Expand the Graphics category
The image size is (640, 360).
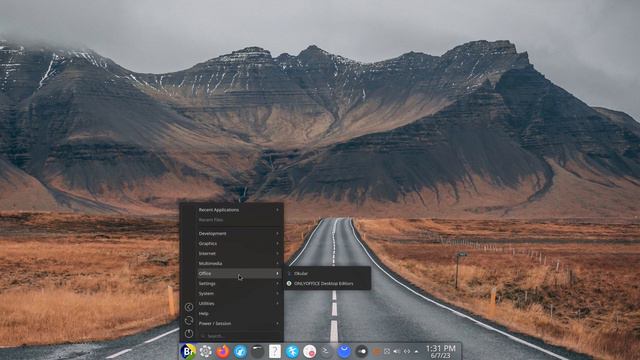tap(239, 243)
